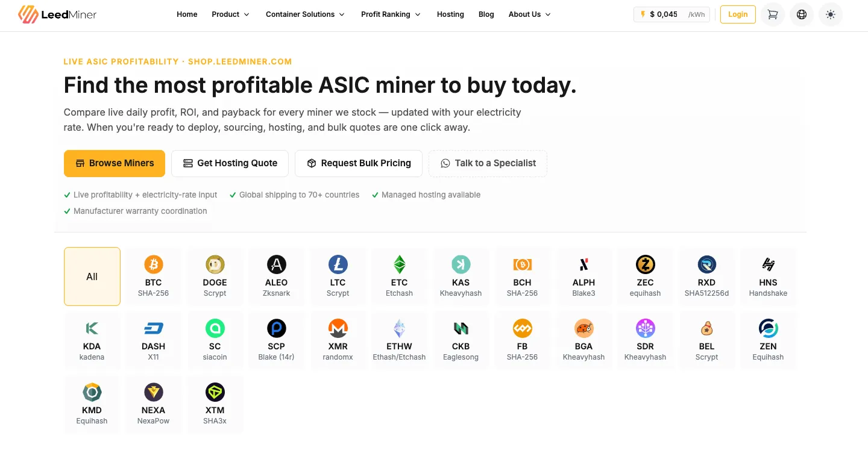This screenshot has width=868, height=459.
Task: Toggle the sun light/dark theme
Action: [831, 14]
